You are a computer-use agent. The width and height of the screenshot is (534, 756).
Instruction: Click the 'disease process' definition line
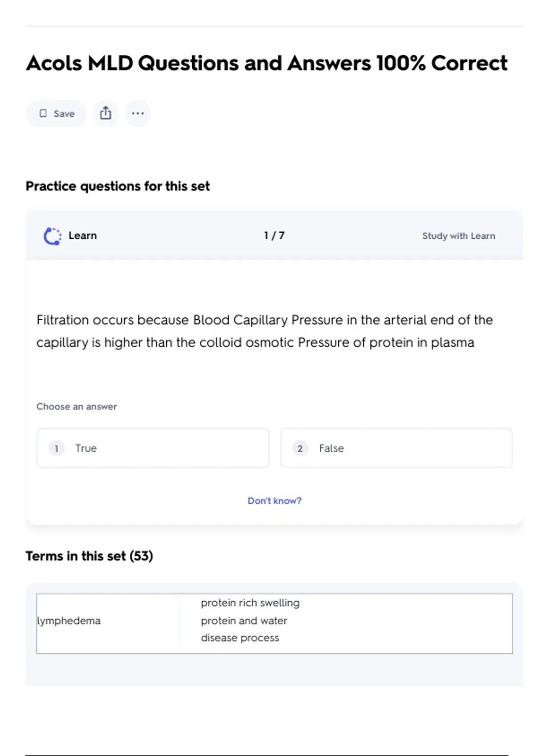point(240,638)
